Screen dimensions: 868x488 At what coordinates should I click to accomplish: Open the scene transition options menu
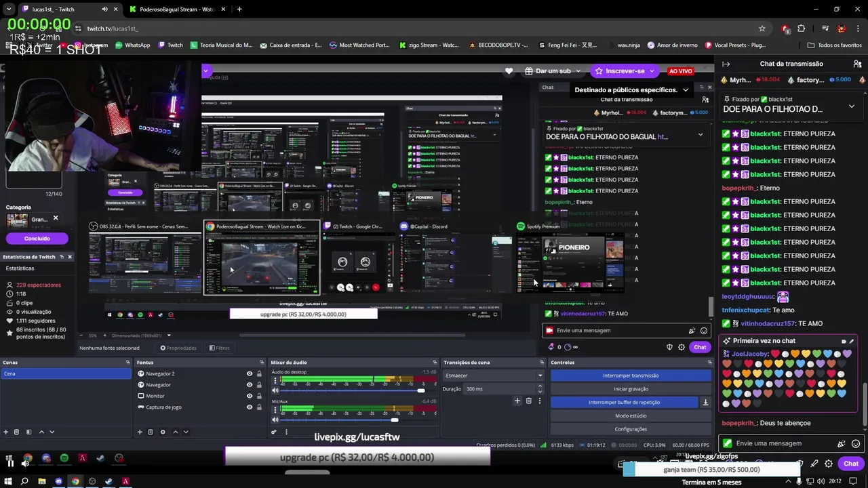(540, 401)
